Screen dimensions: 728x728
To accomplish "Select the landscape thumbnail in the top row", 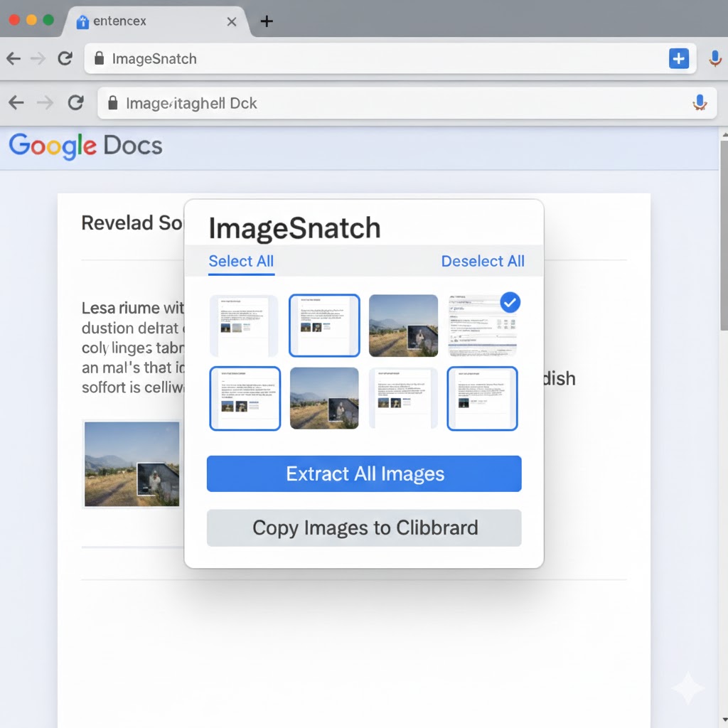I will [x=403, y=325].
